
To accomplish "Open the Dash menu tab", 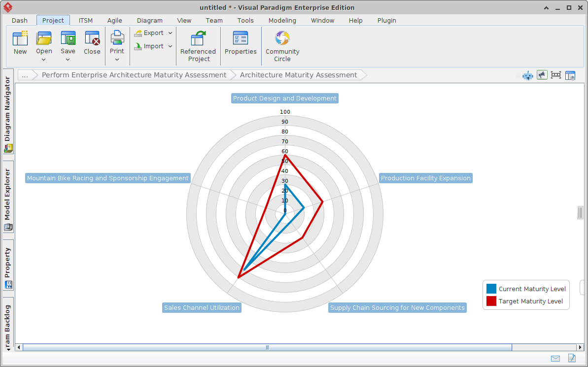I will click(20, 20).
